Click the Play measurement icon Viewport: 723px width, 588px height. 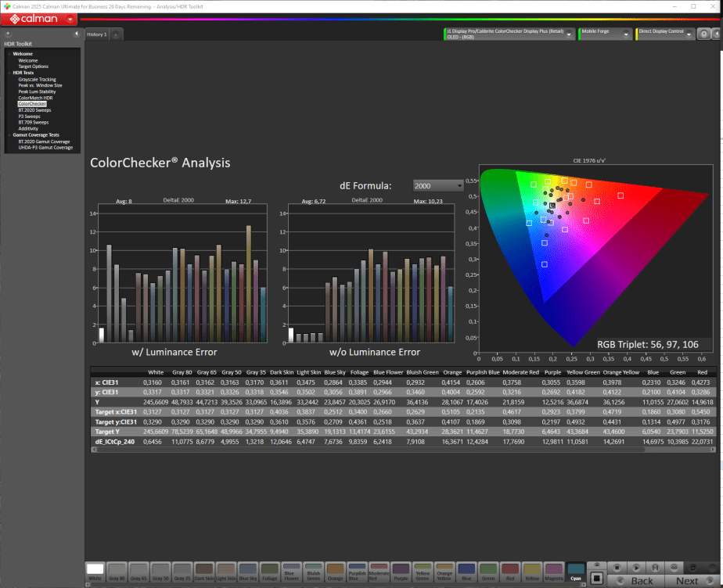(636, 568)
